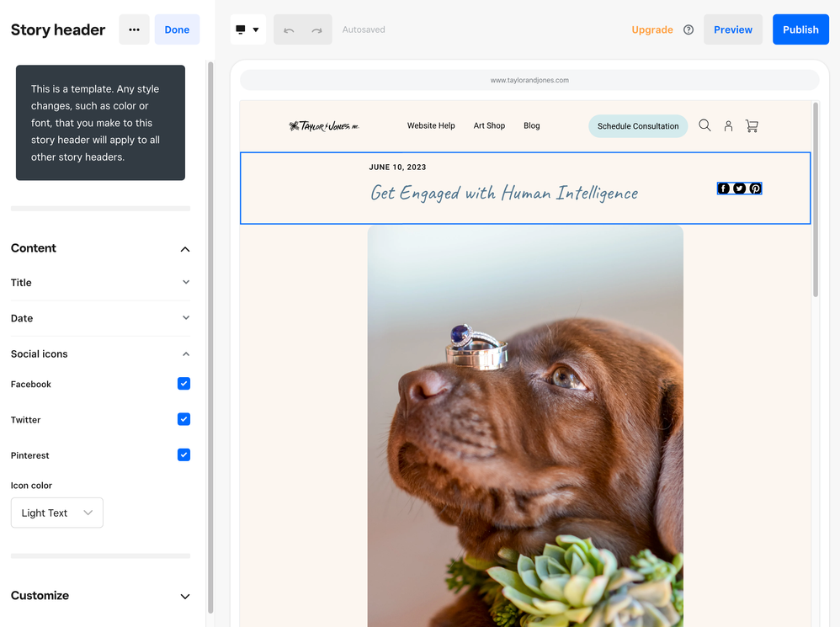Click the Facebook icon in story header
This screenshot has height=627, width=840.
[x=724, y=189]
